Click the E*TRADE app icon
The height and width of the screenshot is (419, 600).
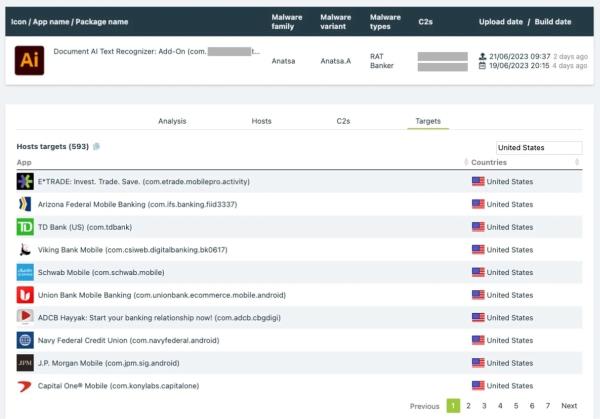[25, 181]
